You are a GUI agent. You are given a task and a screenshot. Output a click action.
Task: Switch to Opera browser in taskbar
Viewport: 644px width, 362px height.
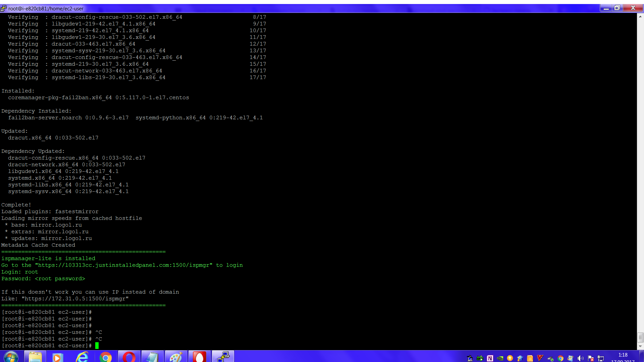[x=129, y=357]
